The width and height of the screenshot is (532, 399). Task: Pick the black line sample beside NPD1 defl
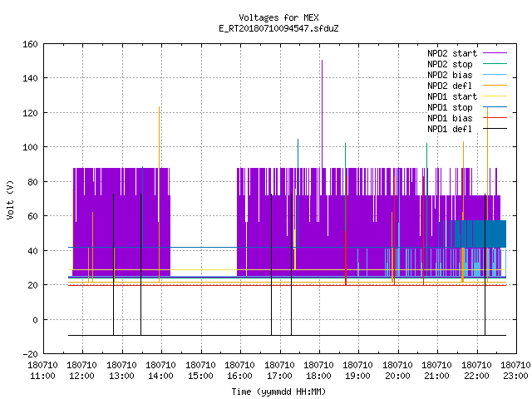(495, 129)
